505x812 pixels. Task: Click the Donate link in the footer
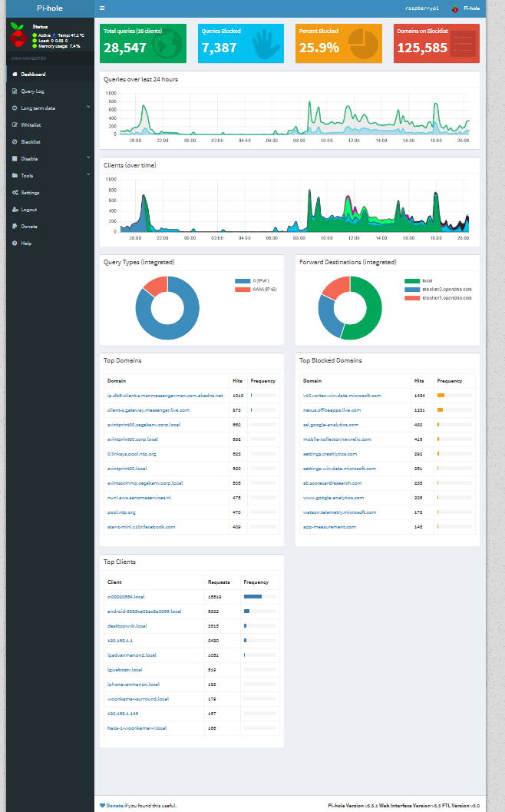point(115,806)
